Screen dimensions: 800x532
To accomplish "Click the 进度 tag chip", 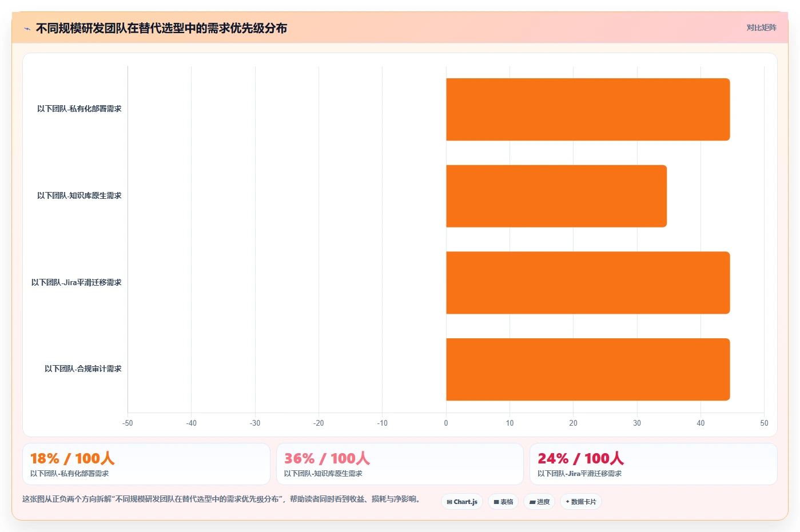I will coord(539,502).
